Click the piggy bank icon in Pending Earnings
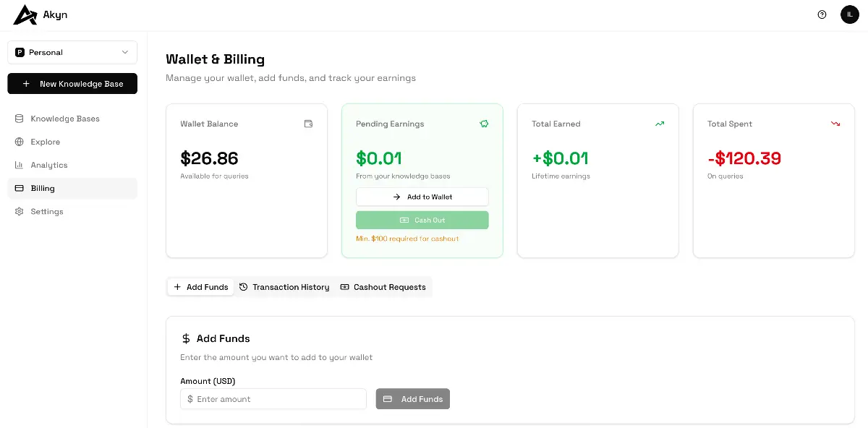The width and height of the screenshot is (868, 428). pos(484,124)
